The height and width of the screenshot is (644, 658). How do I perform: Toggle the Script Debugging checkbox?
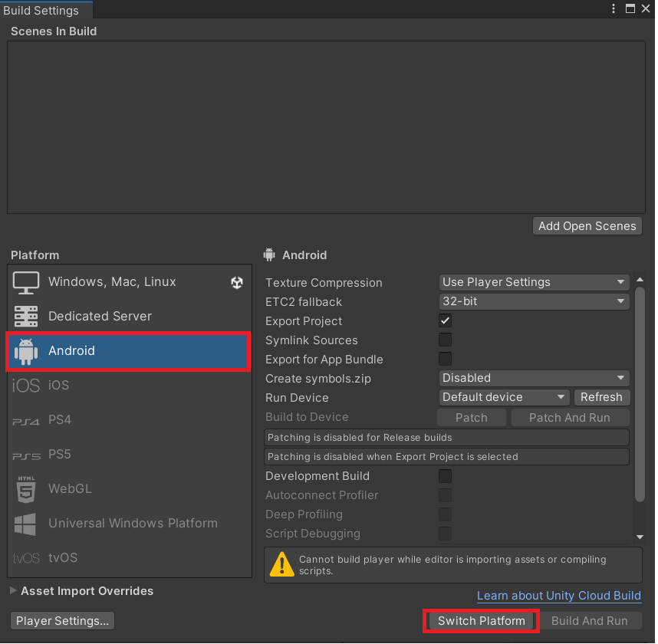pos(446,534)
